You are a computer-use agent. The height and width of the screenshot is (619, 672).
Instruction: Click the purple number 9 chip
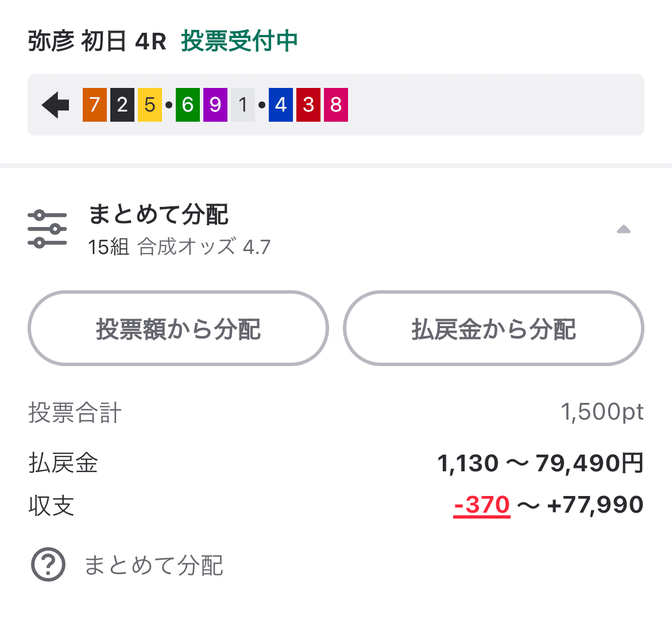[217, 105]
